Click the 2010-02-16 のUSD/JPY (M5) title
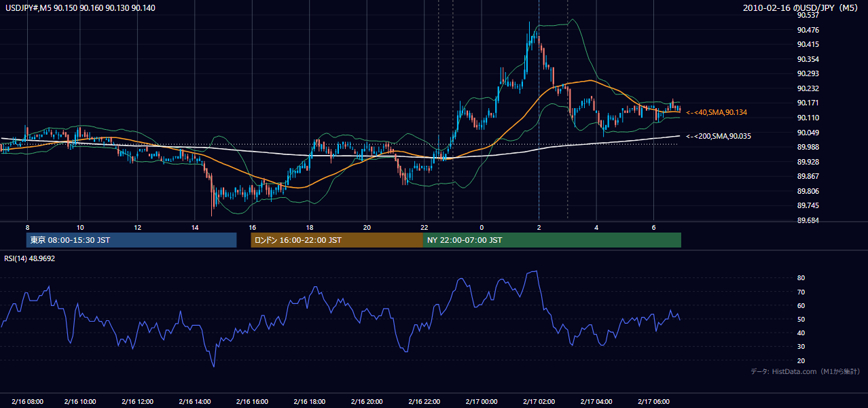Image resolution: width=868 pixels, height=408 pixels. click(801, 8)
